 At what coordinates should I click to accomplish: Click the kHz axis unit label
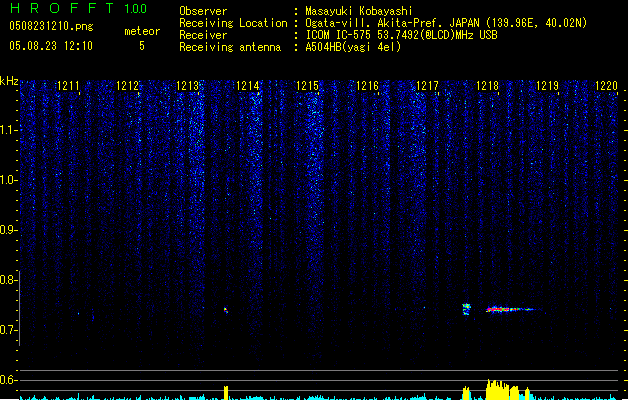pyautogui.click(x=9, y=81)
